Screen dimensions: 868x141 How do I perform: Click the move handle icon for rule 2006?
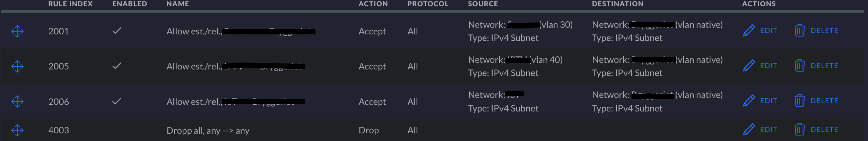click(x=17, y=101)
